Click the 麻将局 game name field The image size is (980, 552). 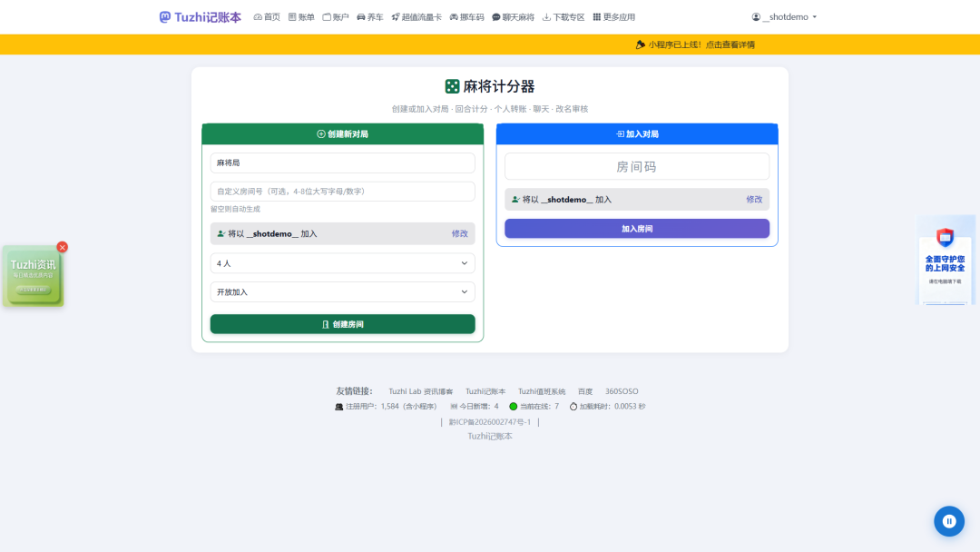[x=342, y=163]
